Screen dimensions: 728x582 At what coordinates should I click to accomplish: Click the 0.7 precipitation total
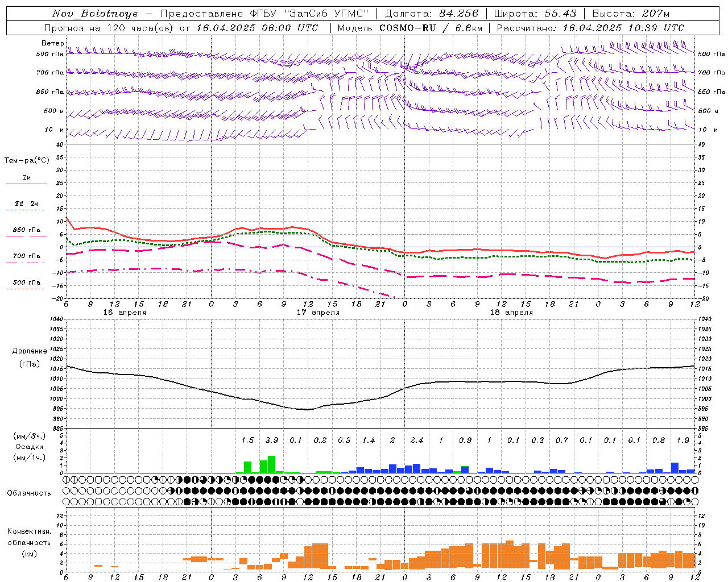coord(562,440)
